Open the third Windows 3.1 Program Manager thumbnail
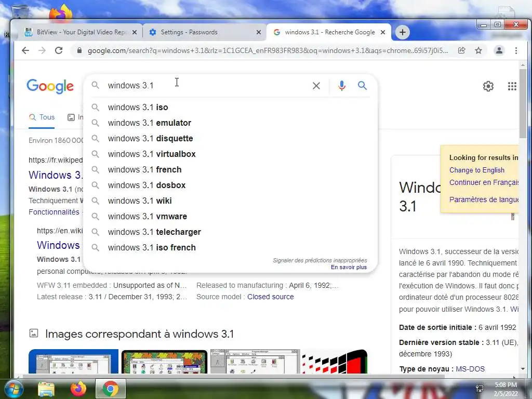 pyautogui.click(x=255, y=362)
